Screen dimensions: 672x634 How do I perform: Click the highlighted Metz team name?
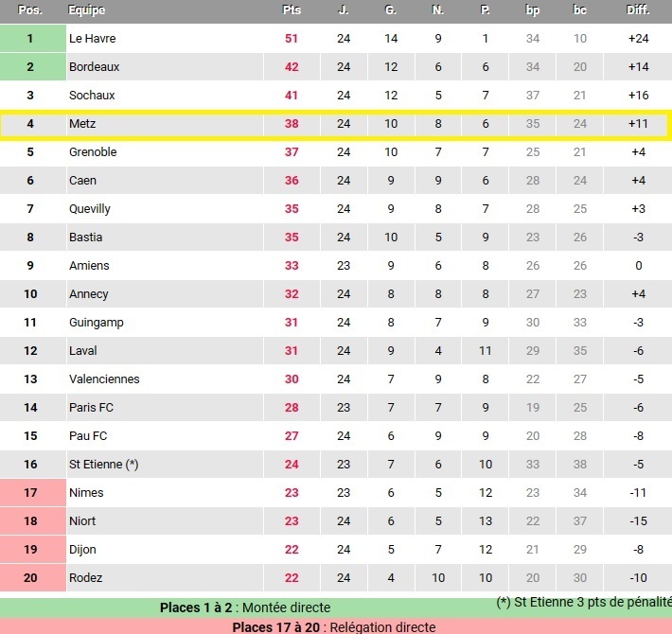(82, 124)
